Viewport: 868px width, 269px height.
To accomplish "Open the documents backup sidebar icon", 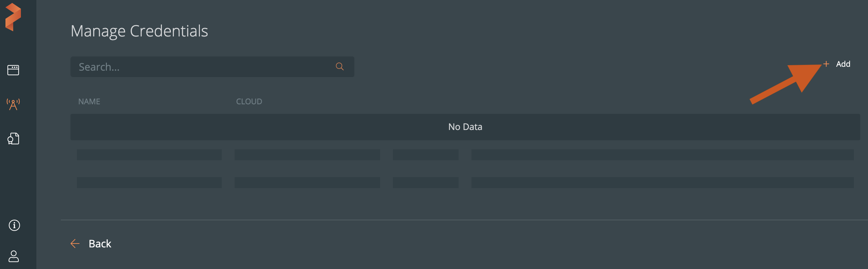I will (x=14, y=139).
